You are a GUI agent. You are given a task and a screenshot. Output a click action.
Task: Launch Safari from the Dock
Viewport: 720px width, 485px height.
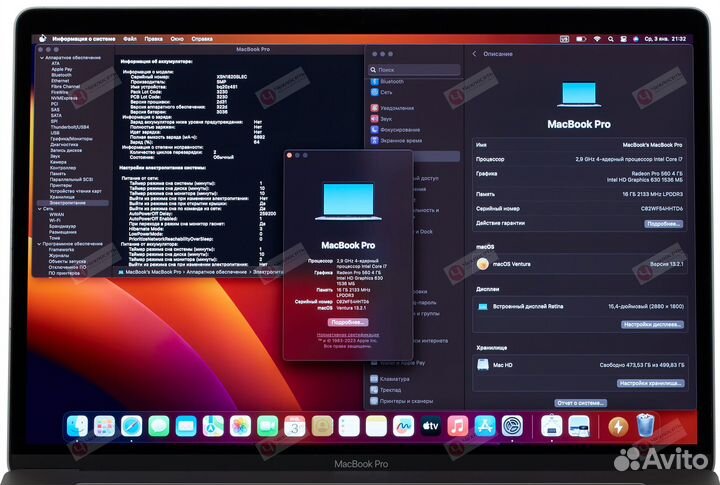point(132,426)
